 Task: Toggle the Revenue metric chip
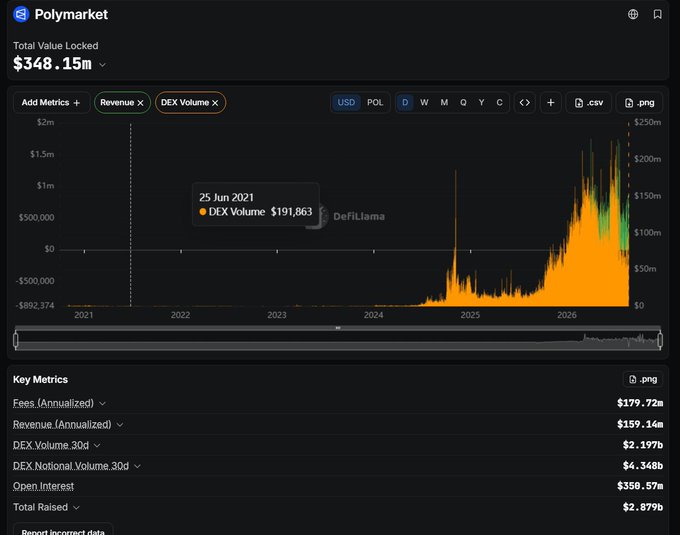click(122, 103)
